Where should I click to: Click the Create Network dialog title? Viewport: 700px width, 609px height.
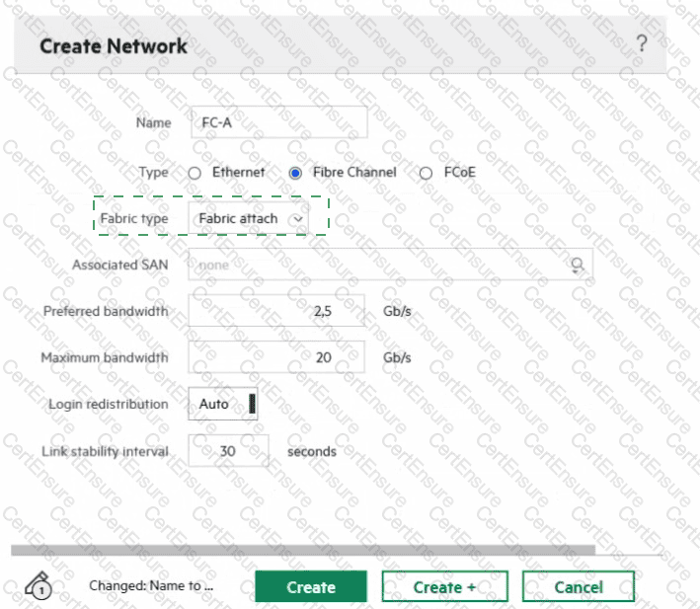click(x=114, y=46)
